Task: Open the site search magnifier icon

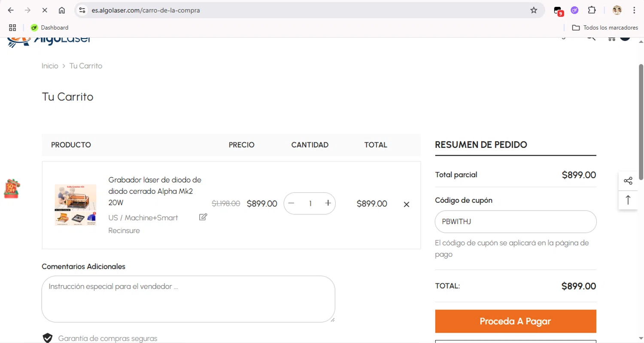Action: (591, 39)
